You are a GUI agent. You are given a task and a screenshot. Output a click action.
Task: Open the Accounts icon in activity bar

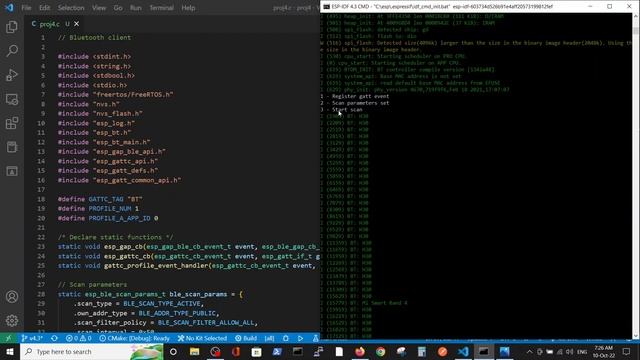(12, 297)
